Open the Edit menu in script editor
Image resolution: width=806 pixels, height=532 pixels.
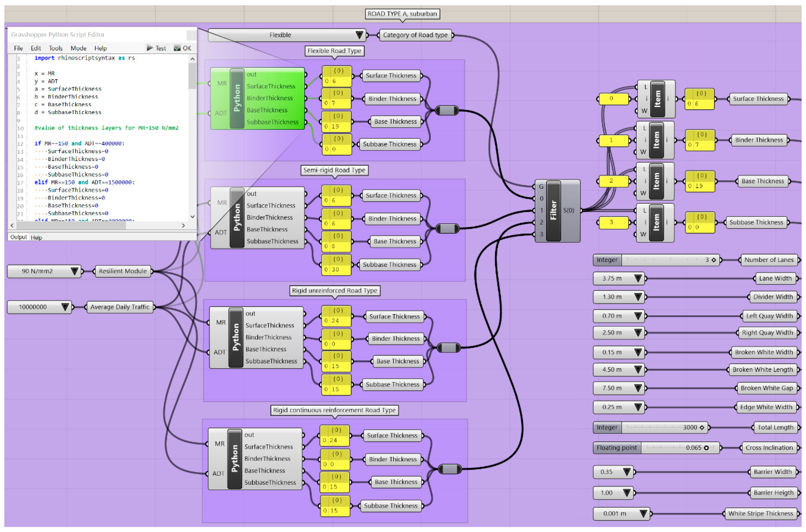click(36, 48)
